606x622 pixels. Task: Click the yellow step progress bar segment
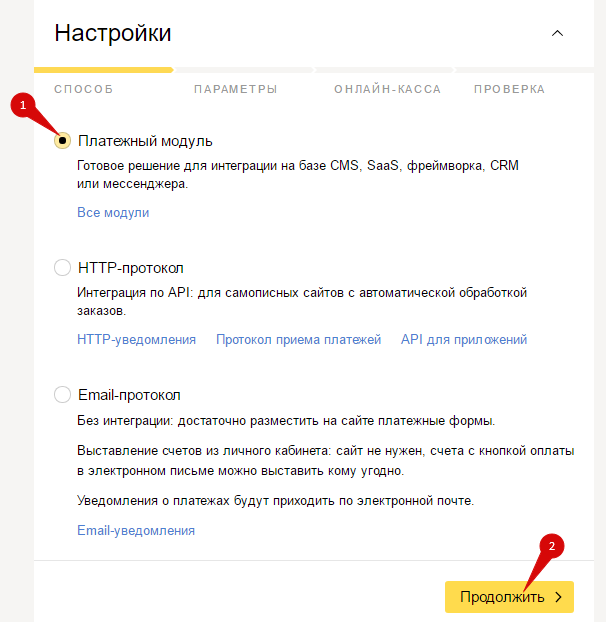[104, 70]
